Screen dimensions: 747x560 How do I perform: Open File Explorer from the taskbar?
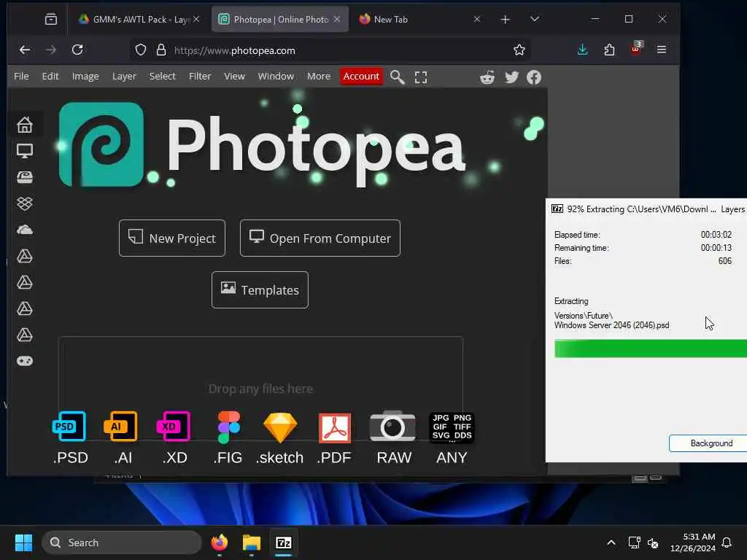pyautogui.click(x=252, y=542)
